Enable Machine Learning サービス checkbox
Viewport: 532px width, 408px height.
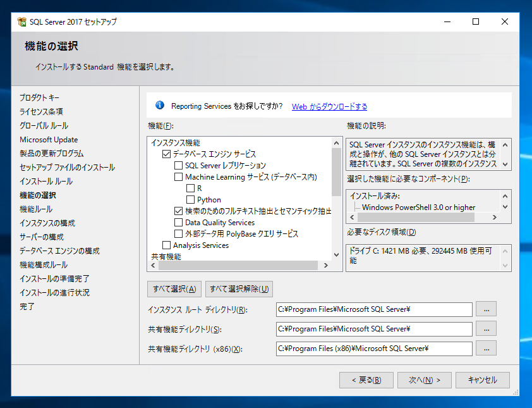click(178, 177)
